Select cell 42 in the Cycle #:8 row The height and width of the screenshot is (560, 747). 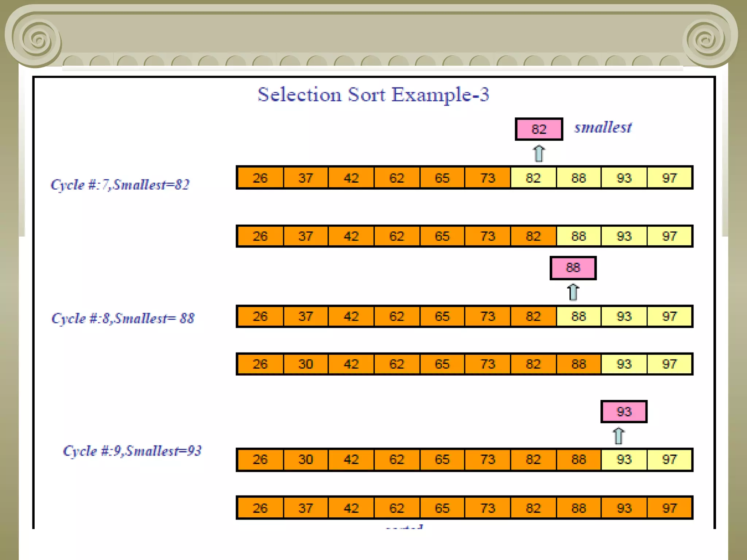click(351, 316)
